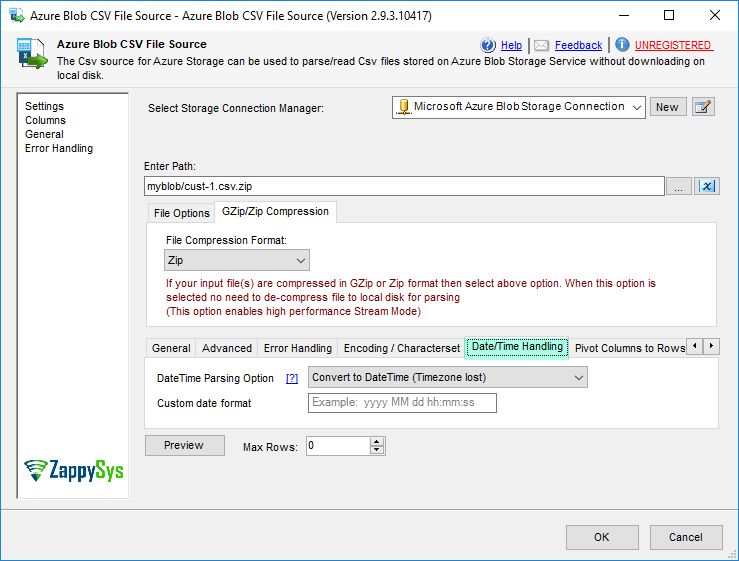Click the variable/expression icon next to path
Screen dimensions: 739x561
click(x=706, y=186)
